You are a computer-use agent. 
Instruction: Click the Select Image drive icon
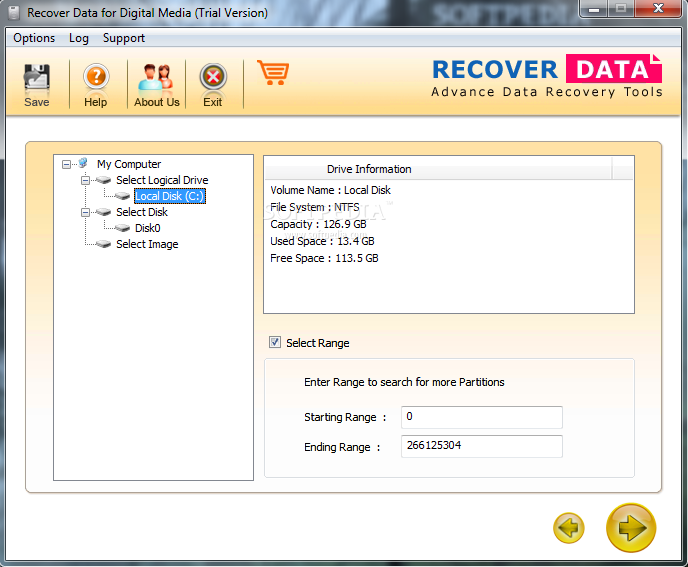tap(104, 244)
